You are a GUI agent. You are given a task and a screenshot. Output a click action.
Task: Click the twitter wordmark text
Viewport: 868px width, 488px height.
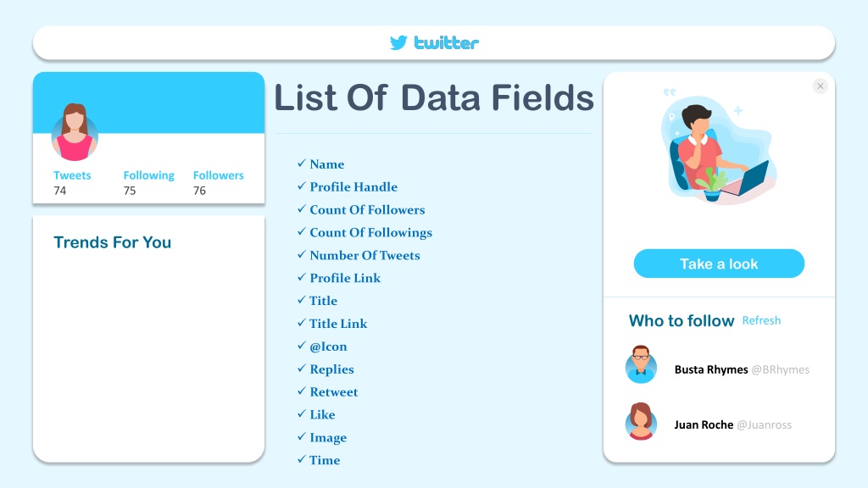tap(446, 43)
